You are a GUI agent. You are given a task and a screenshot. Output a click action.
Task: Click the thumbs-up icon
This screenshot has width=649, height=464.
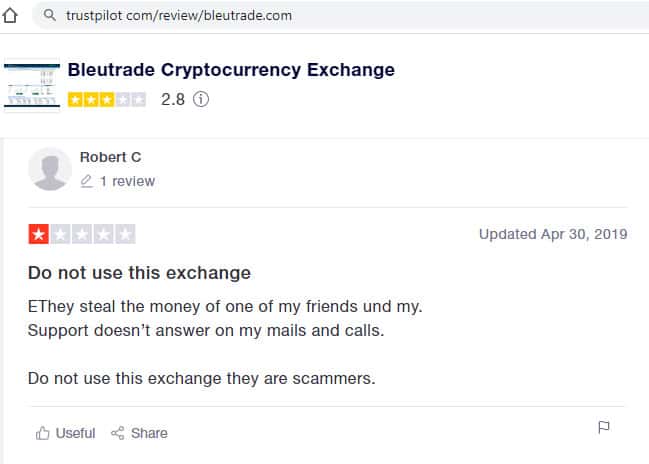pos(42,433)
